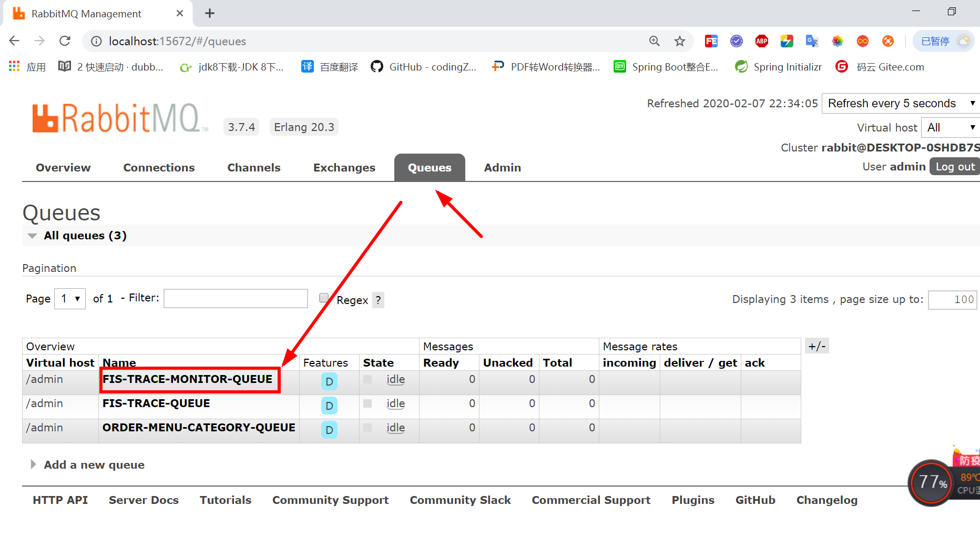The width and height of the screenshot is (980, 536).
Task: Click the blue checkmark circle extension icon
Action: click(737, 41)
